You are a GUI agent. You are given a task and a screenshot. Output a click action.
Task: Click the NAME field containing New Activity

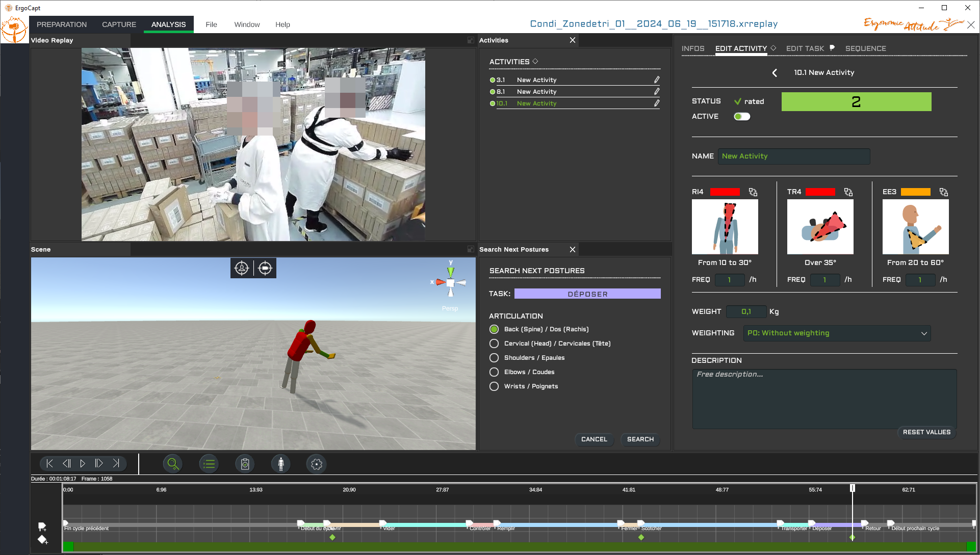[x=794, y=156]
